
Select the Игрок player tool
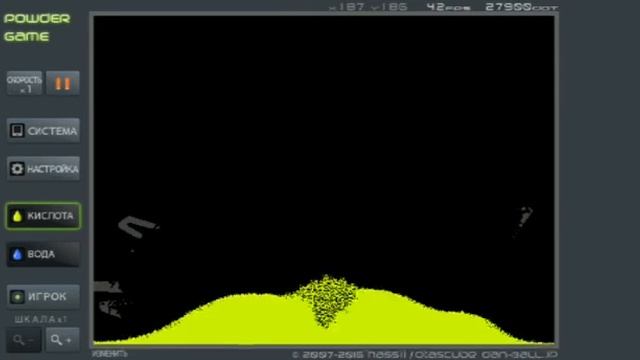[x=43, y=297]
